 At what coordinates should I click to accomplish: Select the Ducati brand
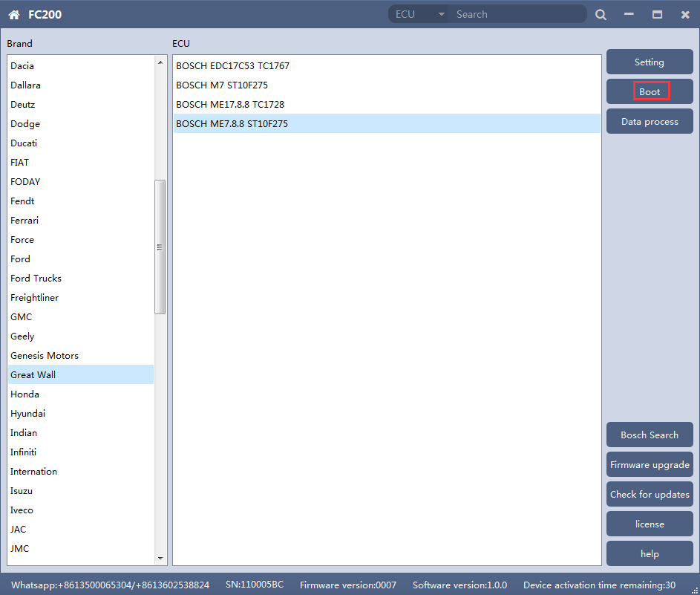pos(81,143)
